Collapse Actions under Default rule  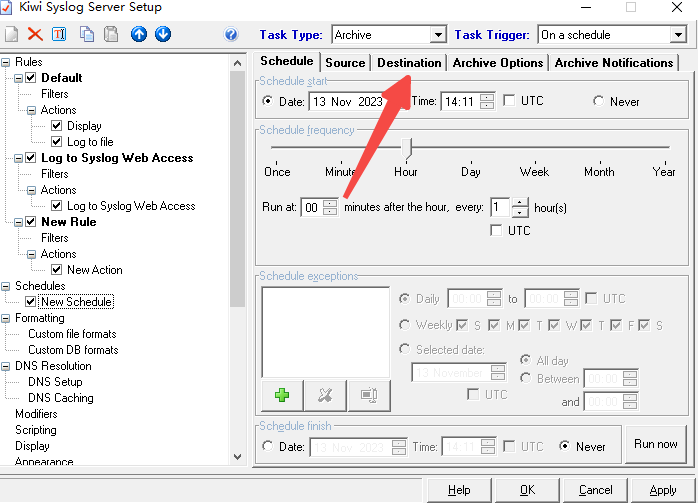click(x=31, y=110)
